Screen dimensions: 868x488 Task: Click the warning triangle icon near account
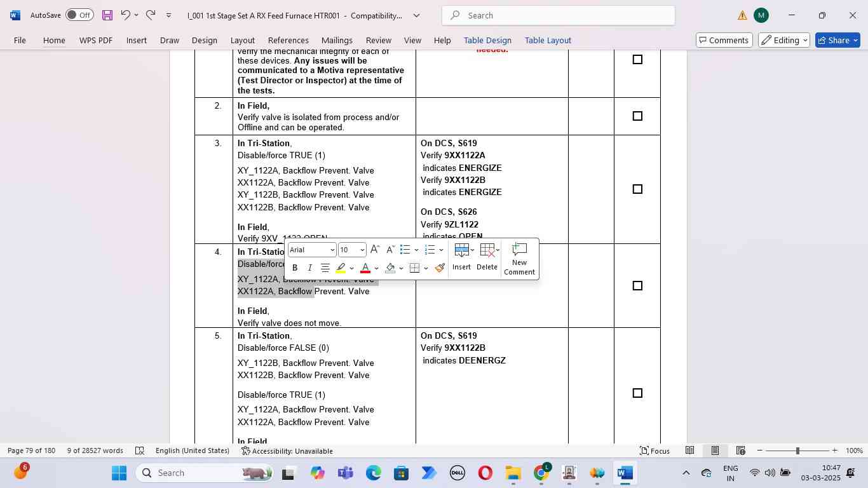click(742, 15)
